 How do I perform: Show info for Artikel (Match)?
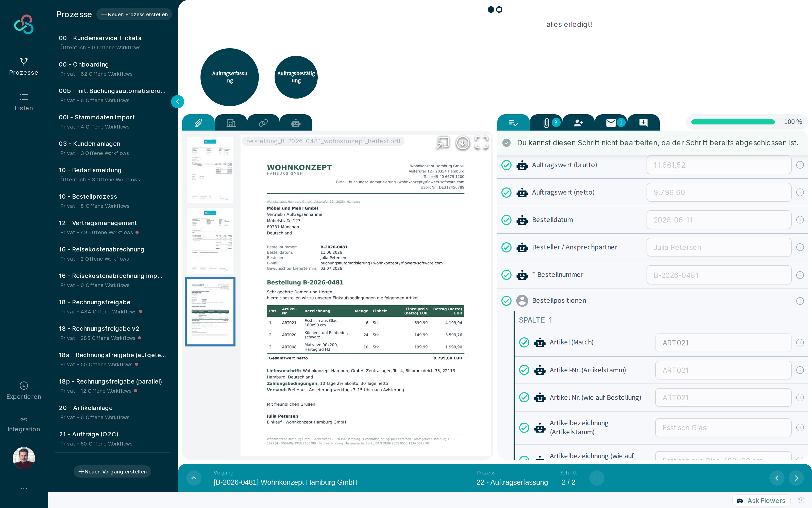(x=800, y=343)
